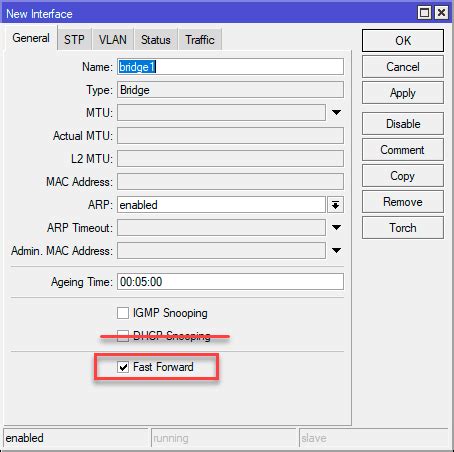This screenshot has width=454, height=452.
Task: Toggle the IGMP Snooping checkbox
Action: 123,313
